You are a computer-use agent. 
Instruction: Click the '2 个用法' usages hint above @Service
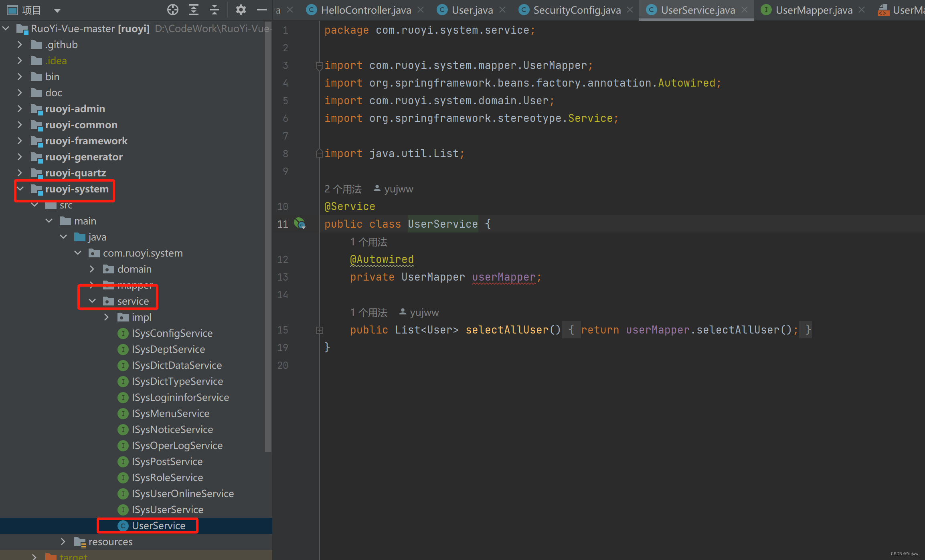point(343,189)
